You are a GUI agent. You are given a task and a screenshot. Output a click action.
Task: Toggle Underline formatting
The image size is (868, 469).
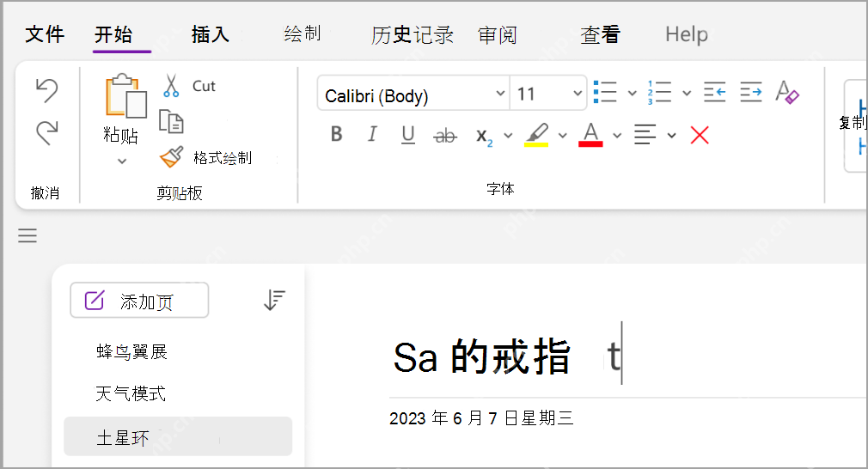pos(408,135)
